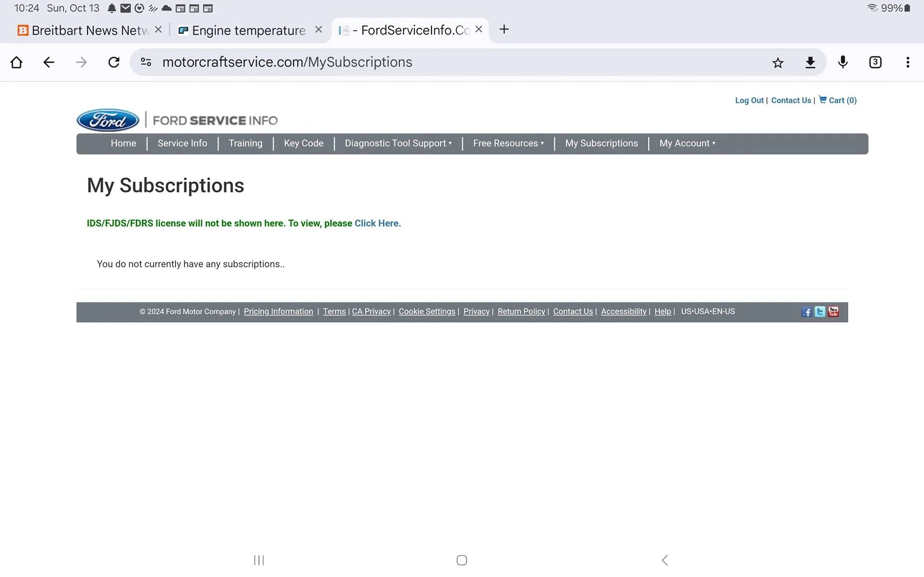Screen dimensions: 924x577
Task: Click the 'You do not currently have any subscriptions' text
Action: pos(191,264)
